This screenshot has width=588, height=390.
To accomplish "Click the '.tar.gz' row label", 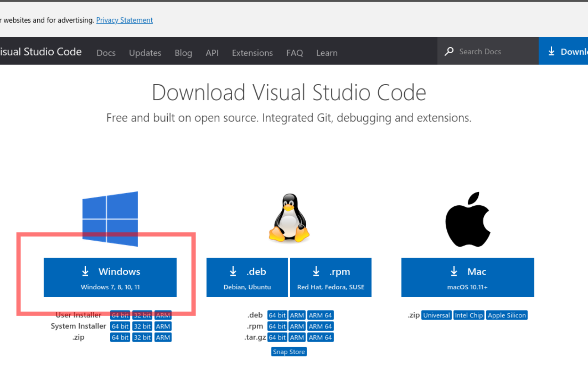I will click(x=255, y=337).
